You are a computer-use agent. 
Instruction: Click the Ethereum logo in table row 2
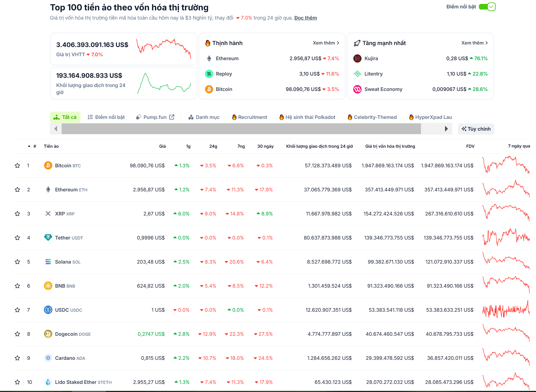click(48, 189)
